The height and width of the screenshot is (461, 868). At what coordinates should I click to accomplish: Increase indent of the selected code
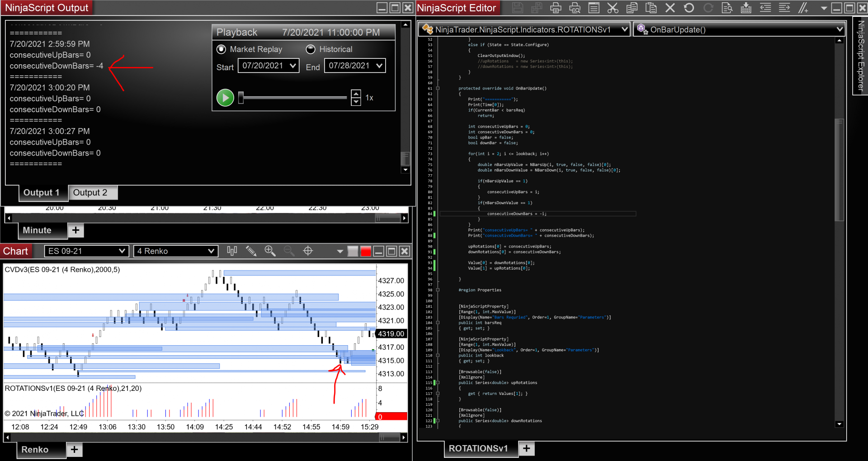tap(784, 8)
